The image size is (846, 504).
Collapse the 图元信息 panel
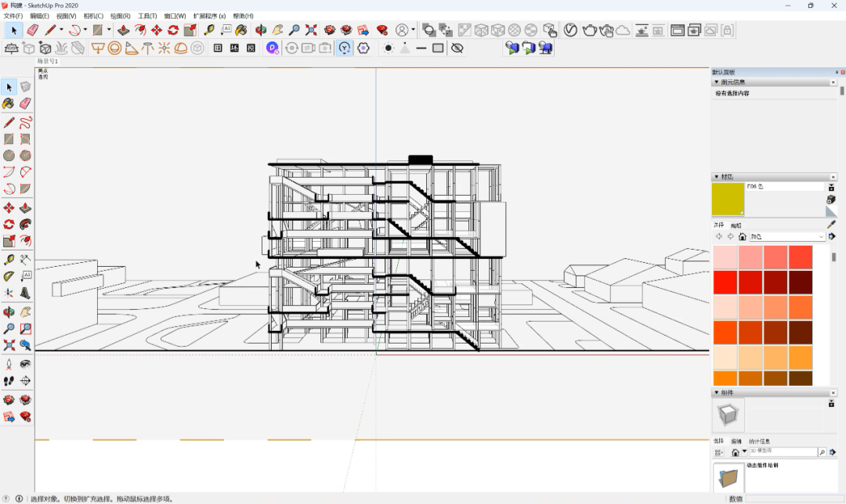(717, 82)
